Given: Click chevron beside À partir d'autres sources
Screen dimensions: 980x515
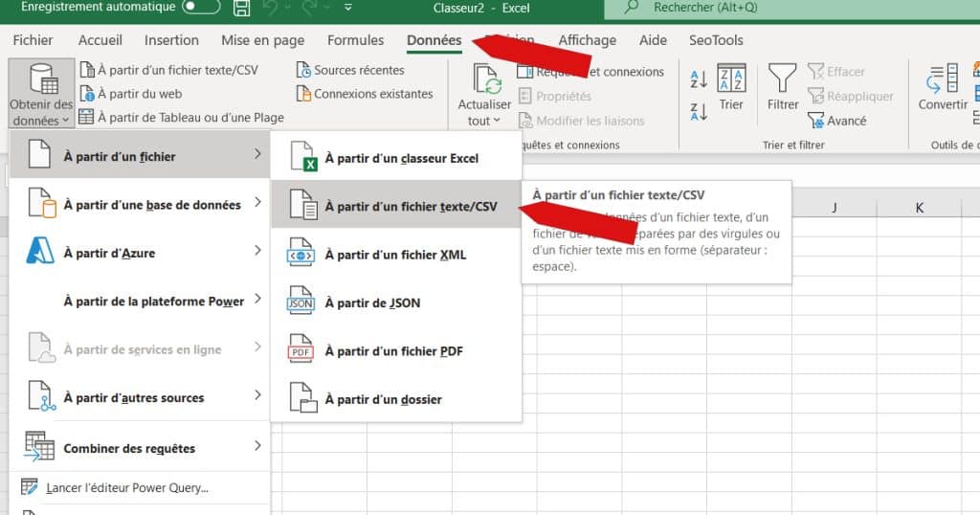Looking at the screenshot, I should [x=257, y=395].
